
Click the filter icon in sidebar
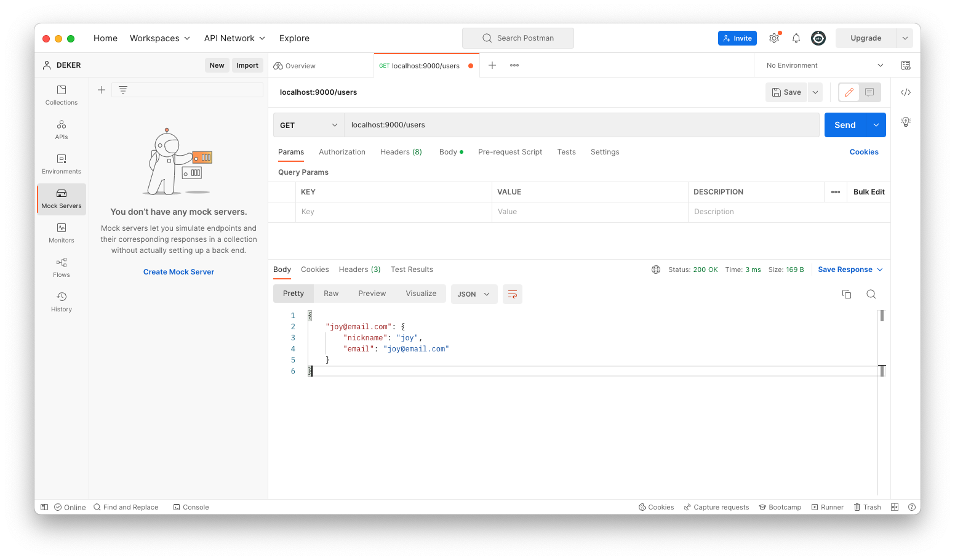tap(123, 90)
